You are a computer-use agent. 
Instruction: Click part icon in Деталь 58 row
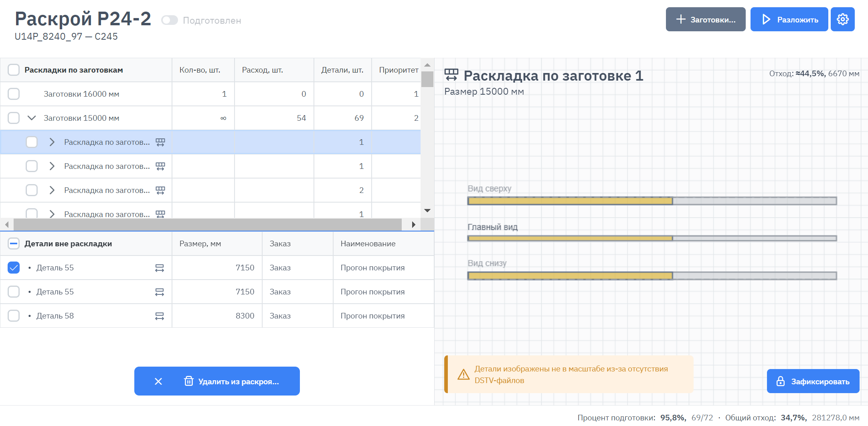click(160, 316)
